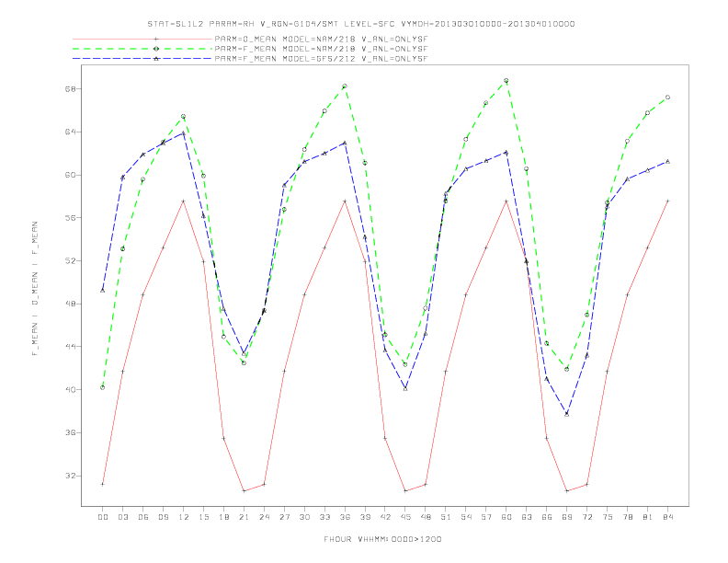Image resolution: width=728 pixels, height=563 pixels.
Task: Click the x-axis tick label 84
Action: point(667,517)
